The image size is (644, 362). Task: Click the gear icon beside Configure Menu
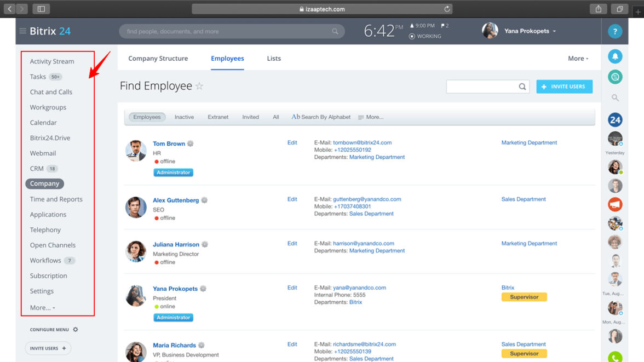tap(76, 330)
